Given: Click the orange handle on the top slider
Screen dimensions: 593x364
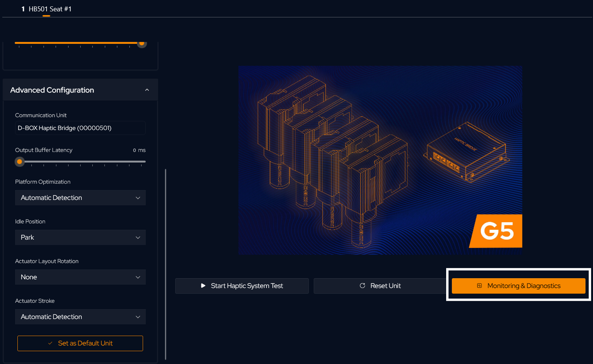Looking at the screenshot, I should (x=142, y=43).
